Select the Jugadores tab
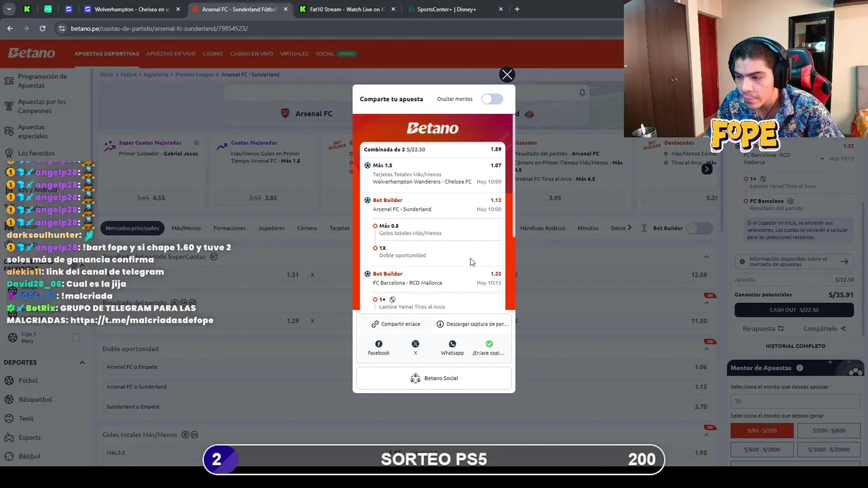 [x=271, y=228]
